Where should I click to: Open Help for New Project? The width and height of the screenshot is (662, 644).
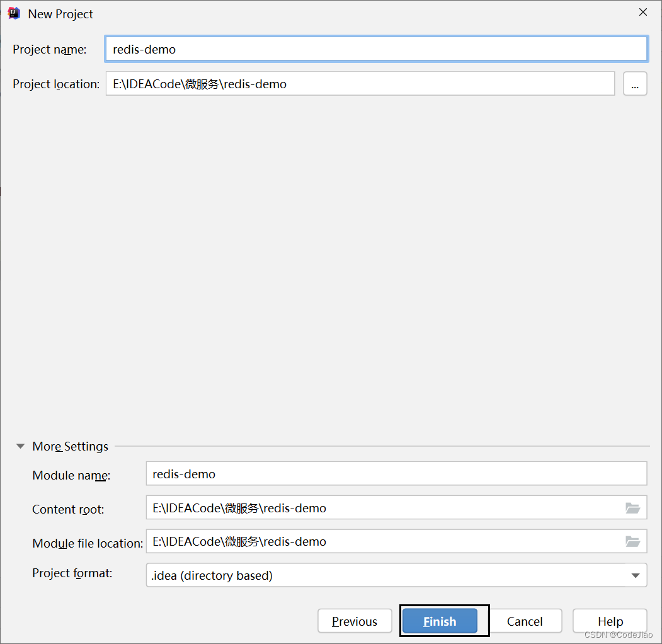(610, 621)
